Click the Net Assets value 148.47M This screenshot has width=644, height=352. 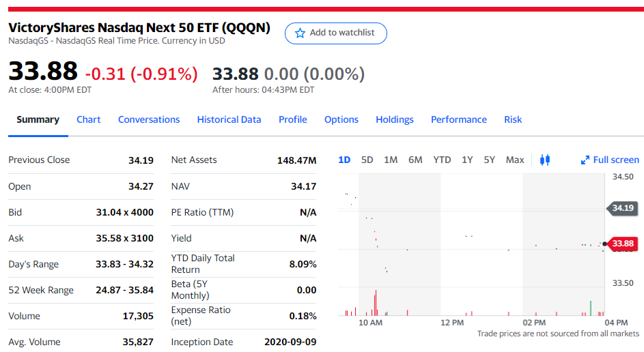click(x=296, y=160)
